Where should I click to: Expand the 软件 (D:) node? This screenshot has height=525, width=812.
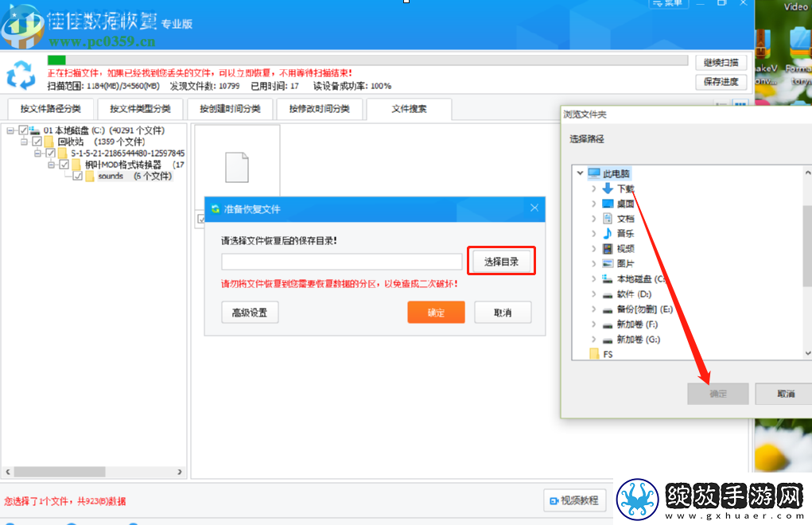pos(593,294)
